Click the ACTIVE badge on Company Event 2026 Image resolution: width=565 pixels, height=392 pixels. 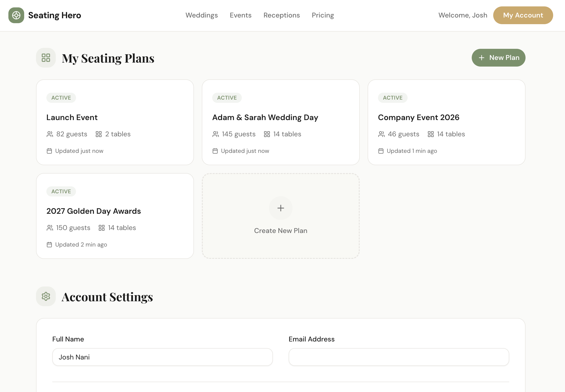(x=393, y=98)
